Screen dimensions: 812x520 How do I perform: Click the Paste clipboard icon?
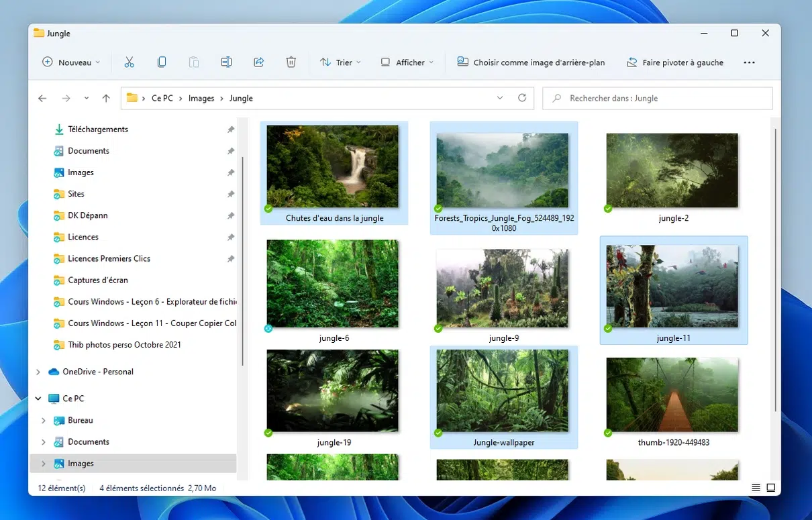click(194, 62)
